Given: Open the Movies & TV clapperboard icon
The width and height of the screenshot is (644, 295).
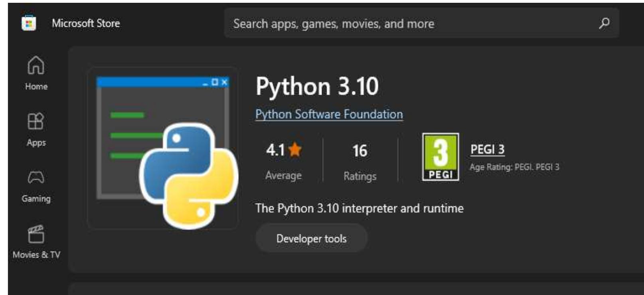Looking at the screenshot, I should [36, 234].
